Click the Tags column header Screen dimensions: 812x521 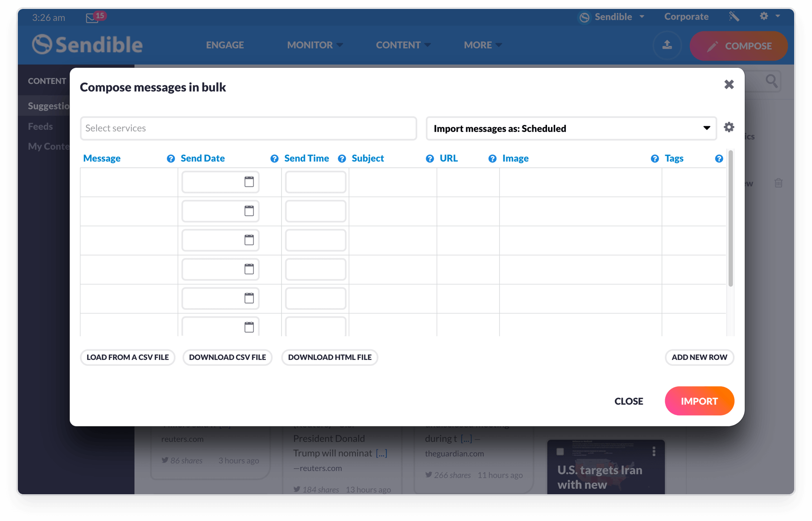point(674,158)
